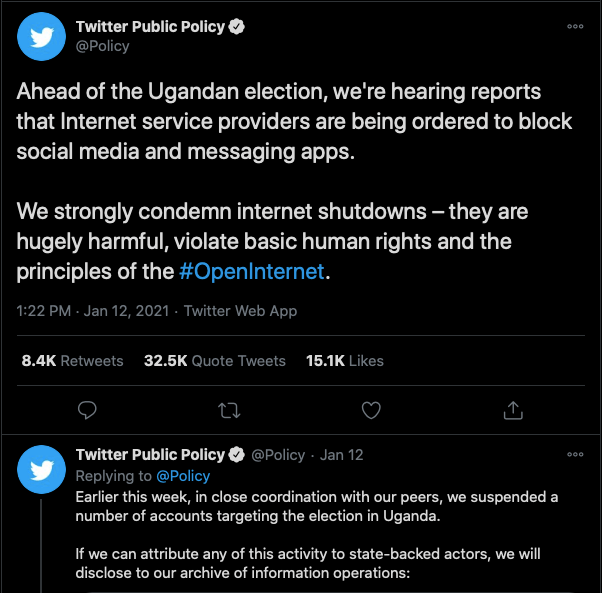Open the #OpenInternet hashtag link
This screenshot has width=602, height=593.
coord(251,272)
